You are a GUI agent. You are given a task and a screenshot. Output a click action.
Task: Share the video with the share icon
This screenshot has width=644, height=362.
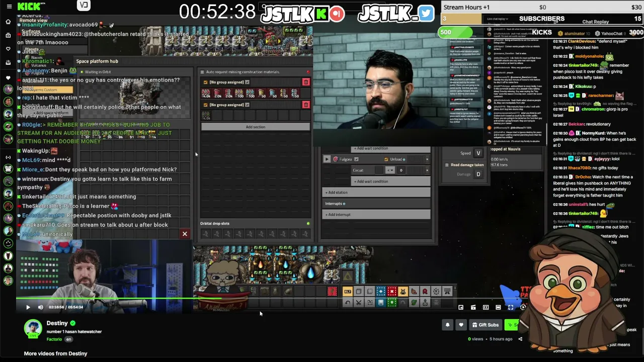pos(520,339)
